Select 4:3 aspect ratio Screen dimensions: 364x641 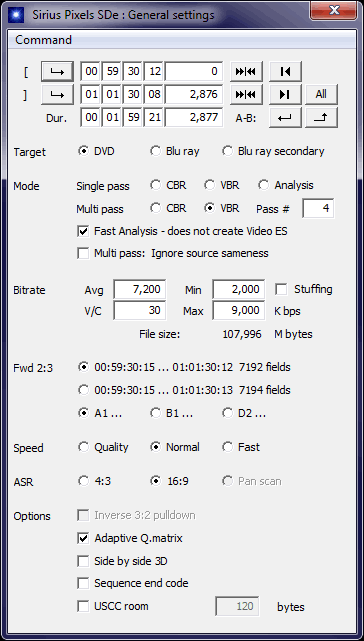pos(83,481)
